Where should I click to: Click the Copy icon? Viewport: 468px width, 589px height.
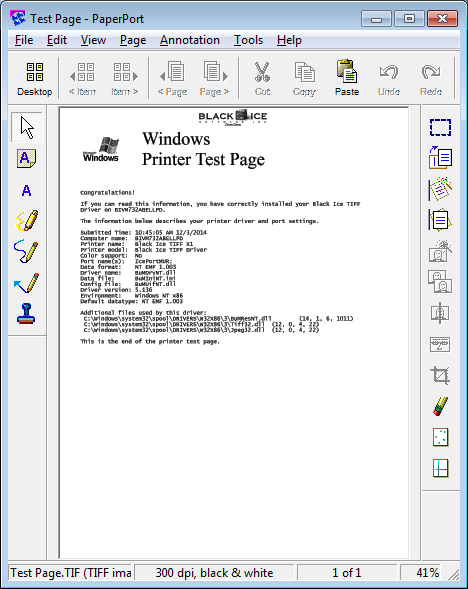click(304, 79)
